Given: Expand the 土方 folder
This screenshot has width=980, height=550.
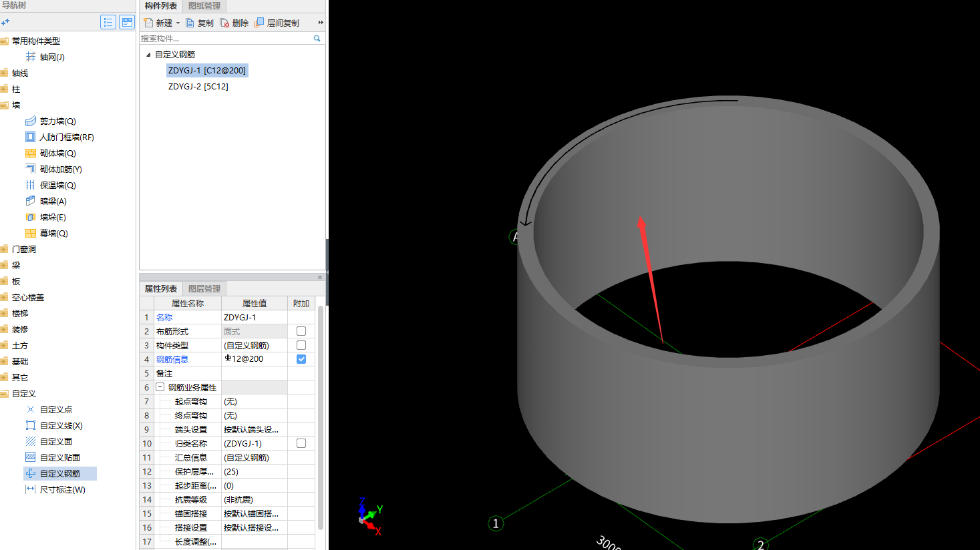Looking at the screenshot, I should pyautogui.click(x=4, y=345).
